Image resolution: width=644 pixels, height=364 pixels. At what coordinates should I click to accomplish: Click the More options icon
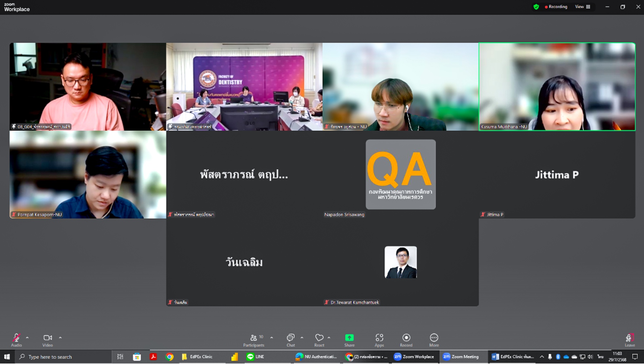pos(434,338)
